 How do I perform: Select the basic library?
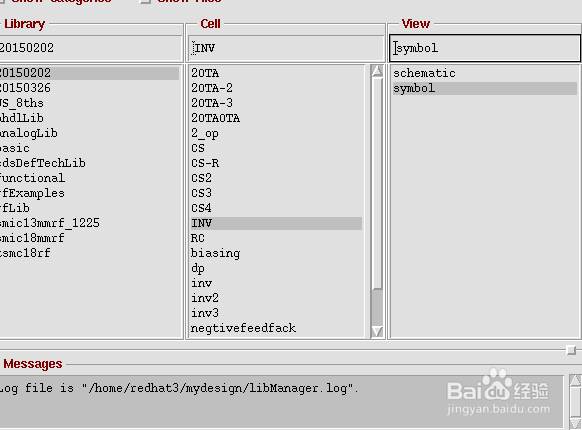coord(15,148)
